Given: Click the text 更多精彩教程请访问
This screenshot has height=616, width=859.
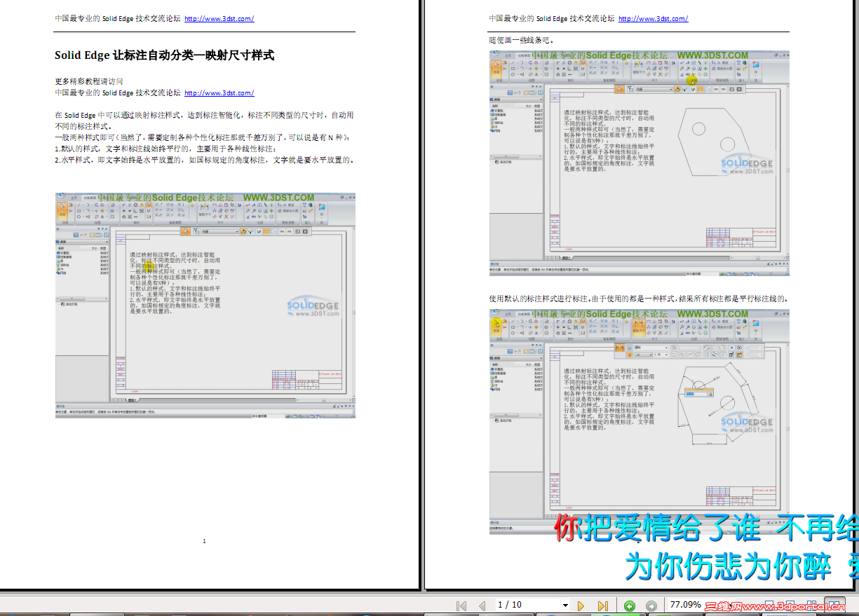Looking at the screenshot, I should coord(89,82).
